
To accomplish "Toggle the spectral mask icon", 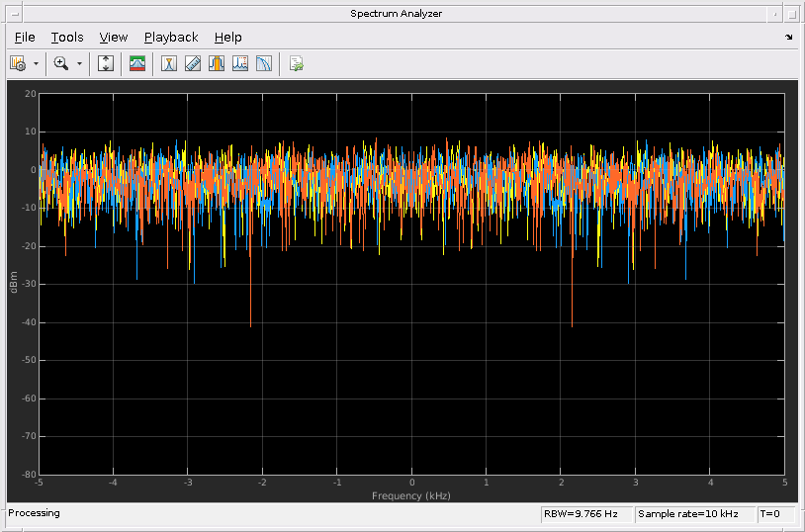I will pyautogui.click(x=137, y=63).
